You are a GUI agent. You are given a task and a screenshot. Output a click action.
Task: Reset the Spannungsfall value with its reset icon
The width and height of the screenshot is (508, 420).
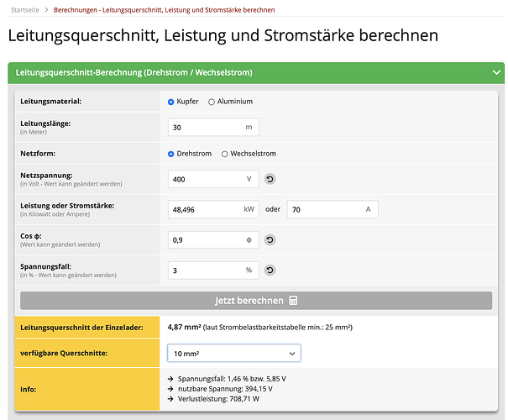[270, 270]
